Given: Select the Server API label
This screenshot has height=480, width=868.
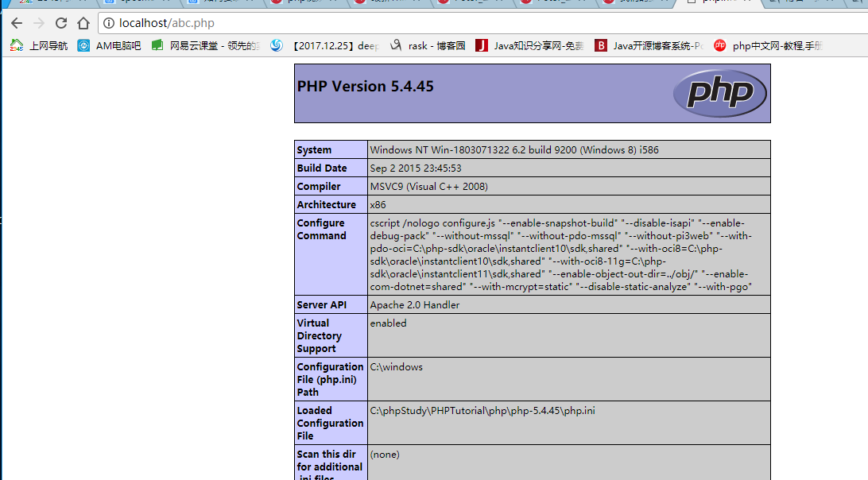Looking at the screenshot, I should tap(331, 305).
